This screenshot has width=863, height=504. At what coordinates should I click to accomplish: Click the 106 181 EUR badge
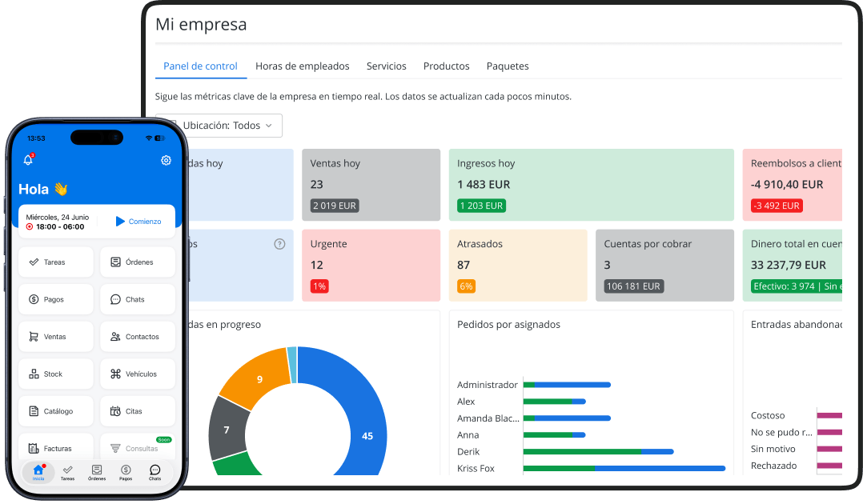point(633,286)
